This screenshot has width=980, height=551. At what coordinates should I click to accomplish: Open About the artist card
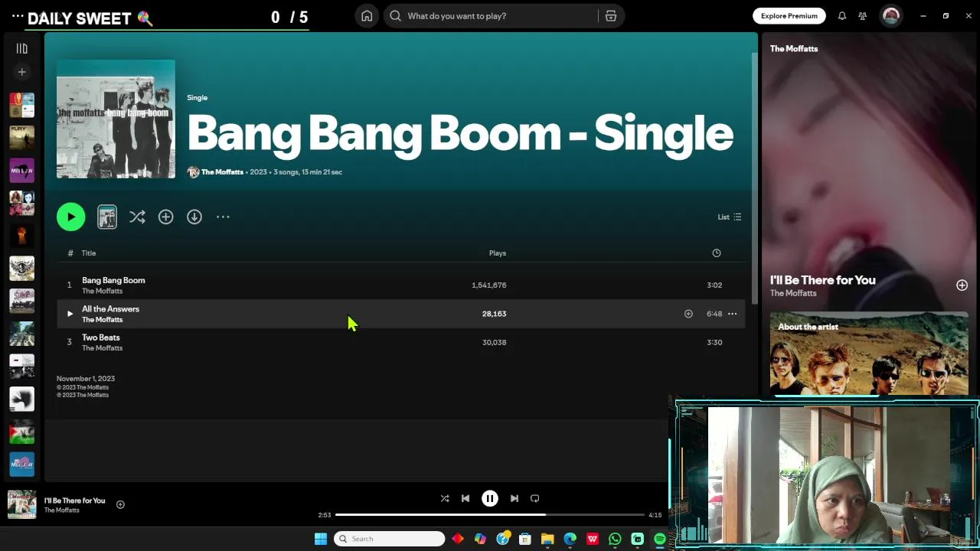[x=869, y=354]
